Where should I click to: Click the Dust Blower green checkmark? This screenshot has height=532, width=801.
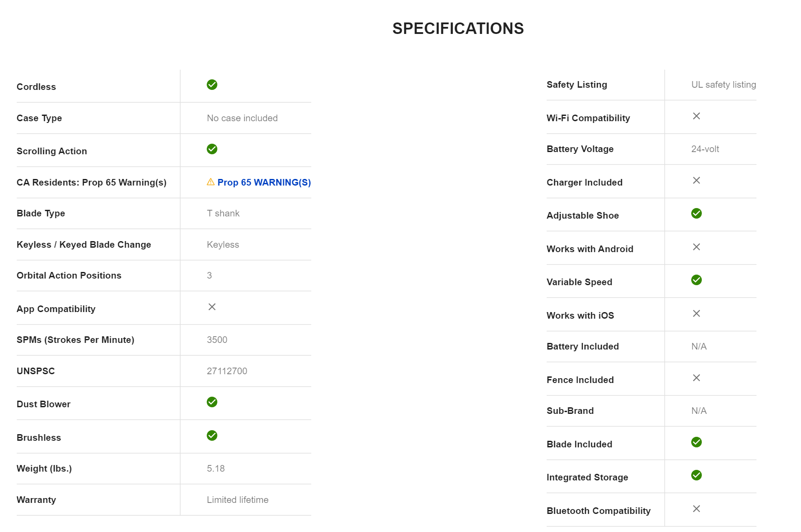(x=212, y=402)
